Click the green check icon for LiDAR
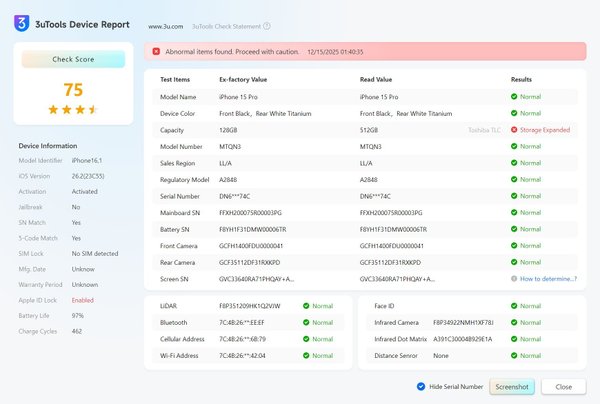 pyautogui.click(x=306, y=307)
